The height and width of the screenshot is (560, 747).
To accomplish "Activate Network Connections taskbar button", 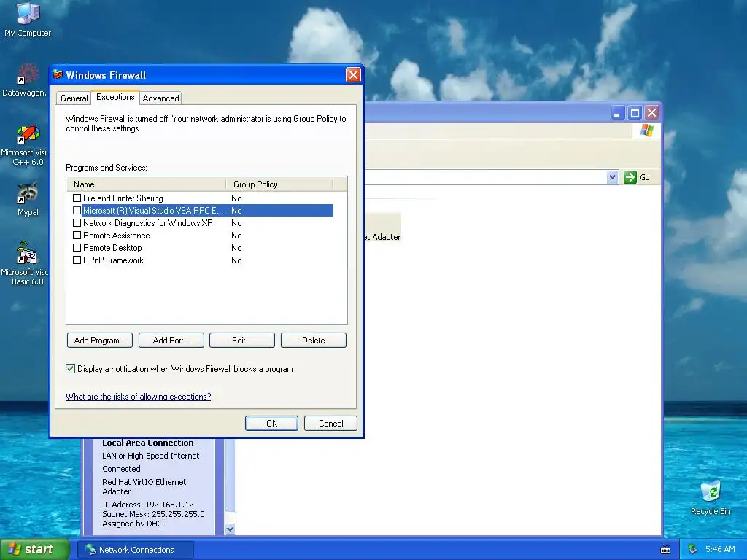I will coord(136,550).
